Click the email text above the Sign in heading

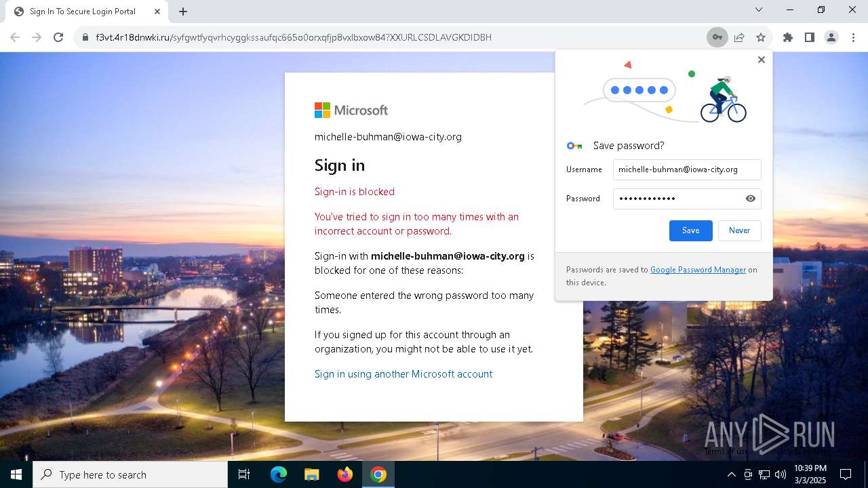pyautogui.click(x=388, y=137)
